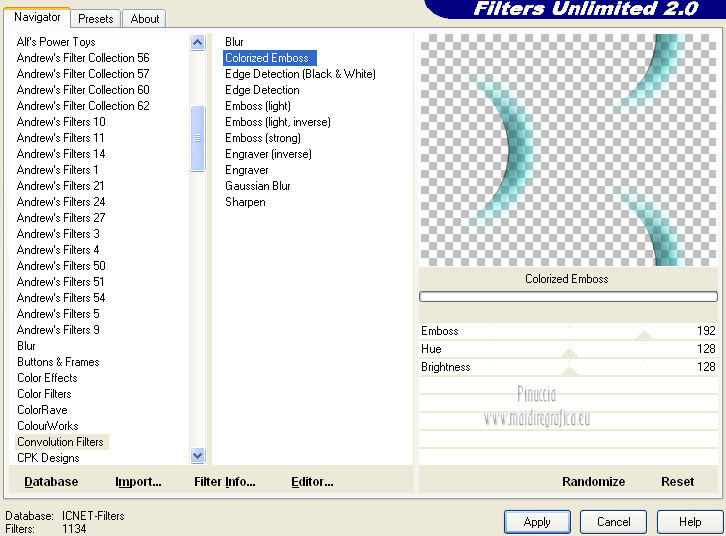The width and height of the screenshot is (726, 536).
Task: Select Andrew's Filters 4
Action: 58,250
